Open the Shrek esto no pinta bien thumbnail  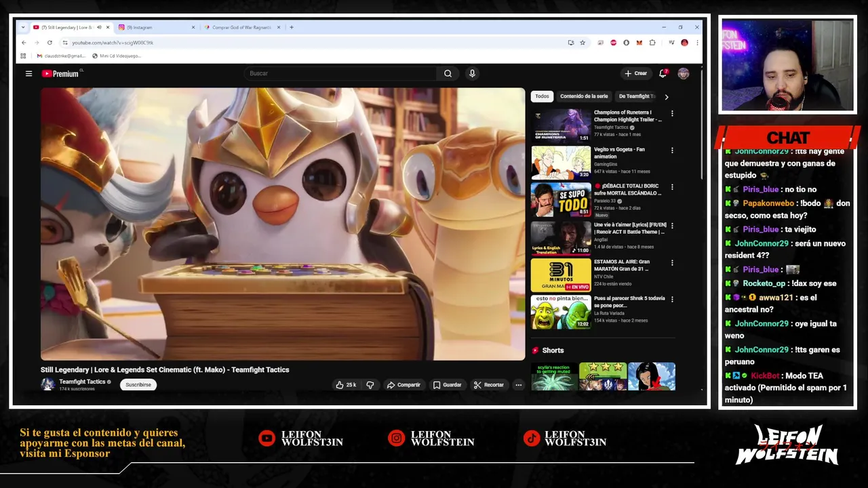(x=561, y=311)
